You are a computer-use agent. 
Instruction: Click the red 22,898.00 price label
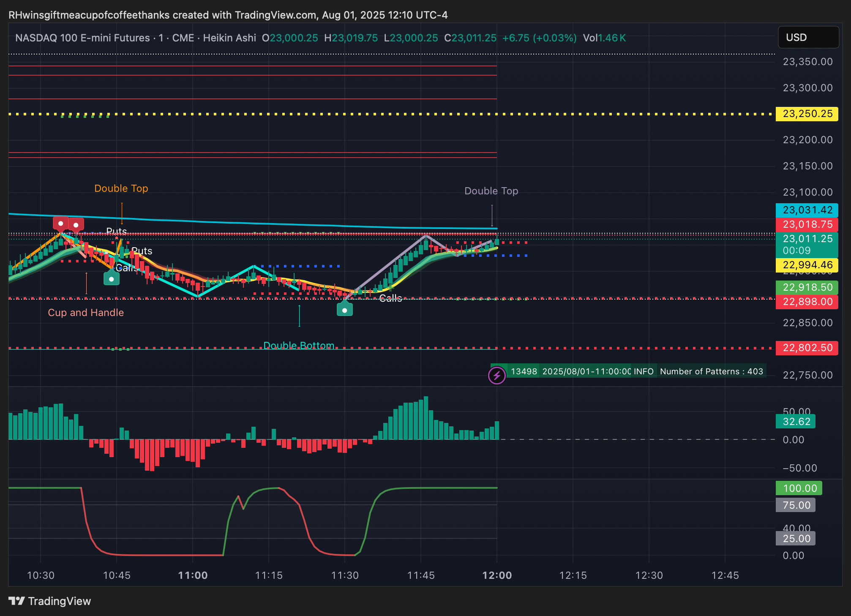coord(807,302)
